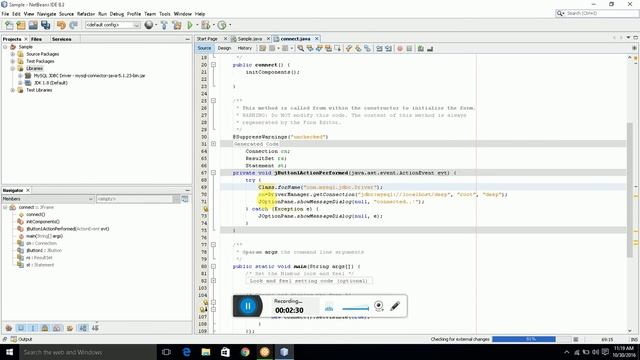
Task: Expand the Source Packages node
Action: [x=13, y=54]
